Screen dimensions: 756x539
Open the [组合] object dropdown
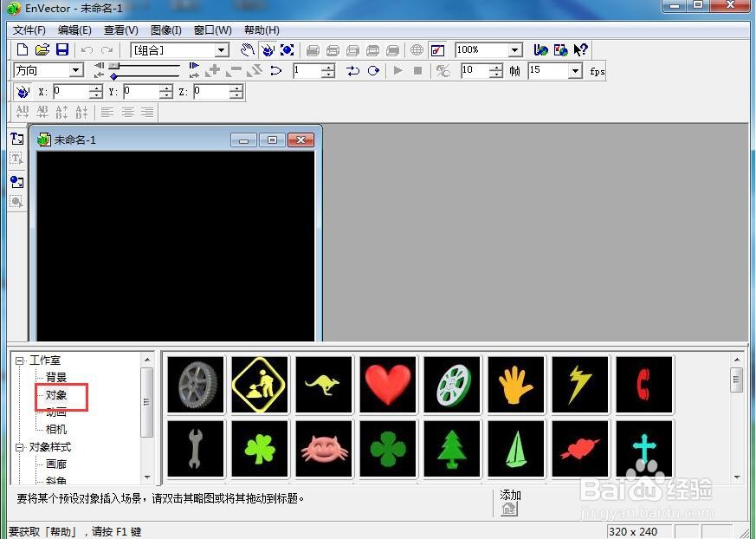pos(222,50)
